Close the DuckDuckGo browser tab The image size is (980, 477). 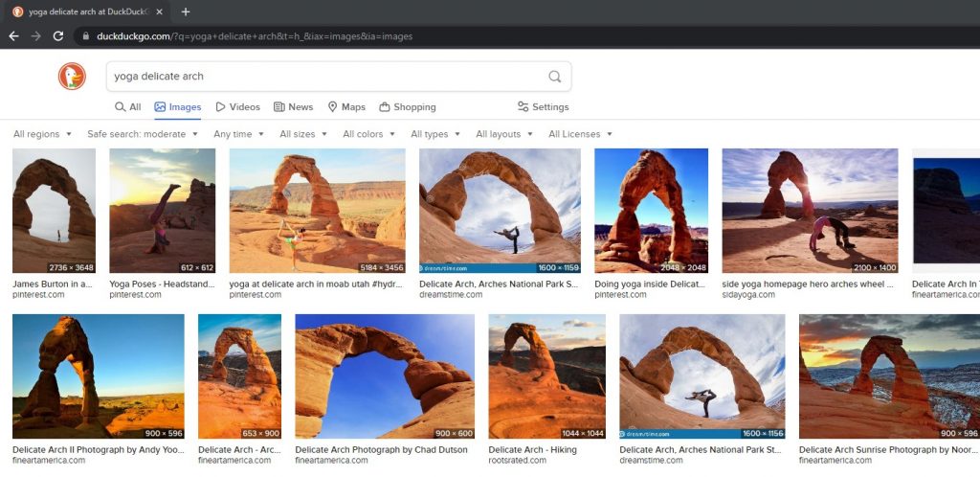tap(158, 11)
